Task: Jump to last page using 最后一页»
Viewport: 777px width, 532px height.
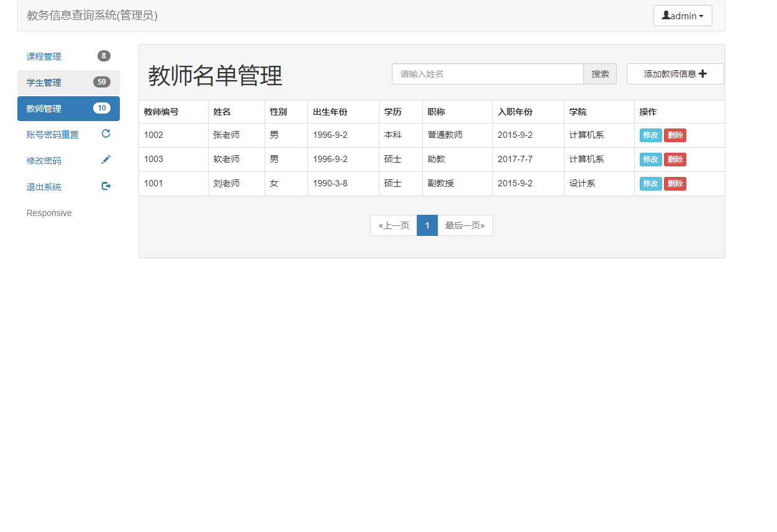Action: point(465,225)
